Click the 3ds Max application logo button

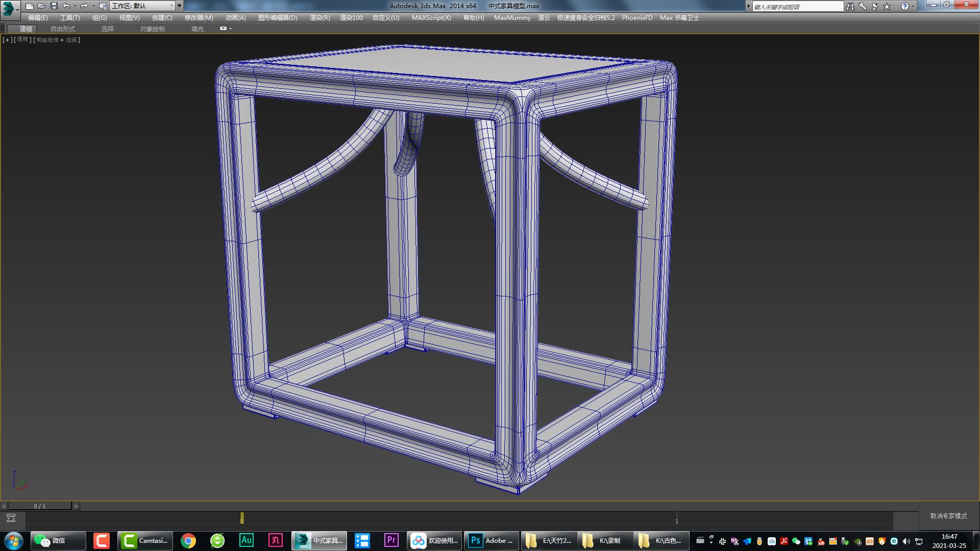[x=9, y=9]
